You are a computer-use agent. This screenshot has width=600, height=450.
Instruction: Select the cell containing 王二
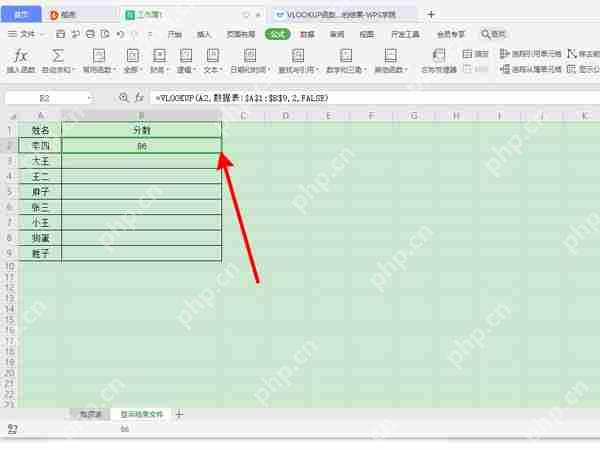(40, 176)
